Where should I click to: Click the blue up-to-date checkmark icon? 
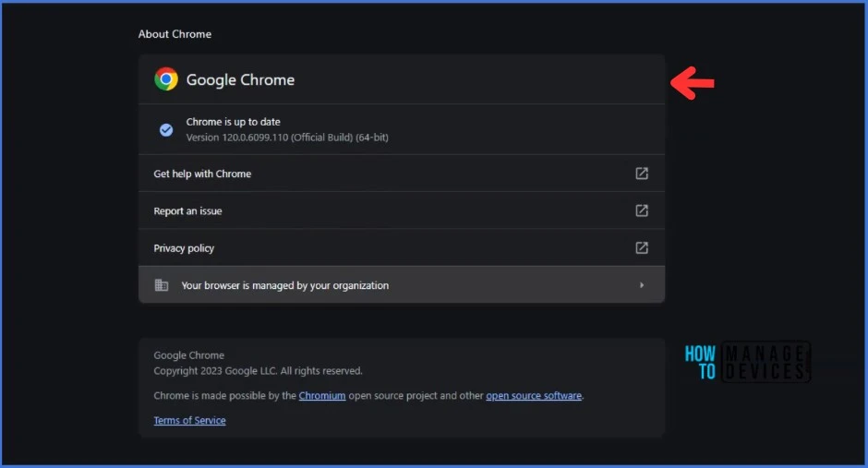[166, 130]
